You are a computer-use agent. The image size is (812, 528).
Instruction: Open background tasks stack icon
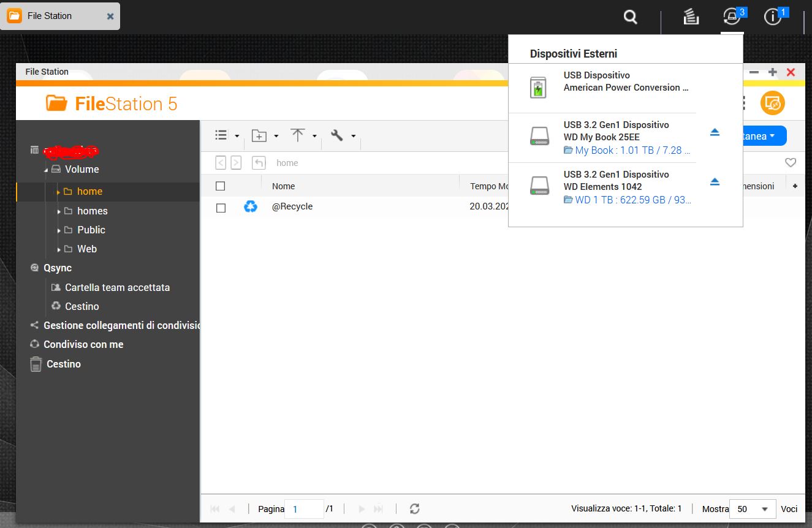691,17
